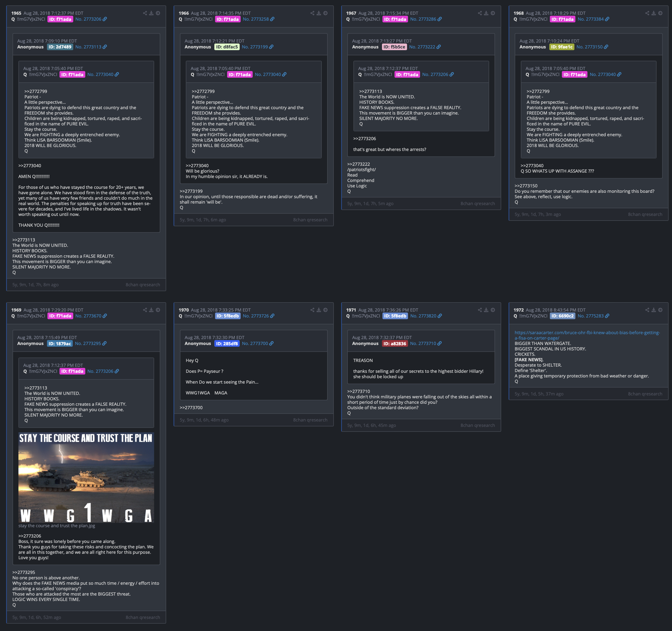Click the '>>2773222' reference in post 1967
Screen dimensions: 672x631
pyautogui.click(x=359, y=164)
